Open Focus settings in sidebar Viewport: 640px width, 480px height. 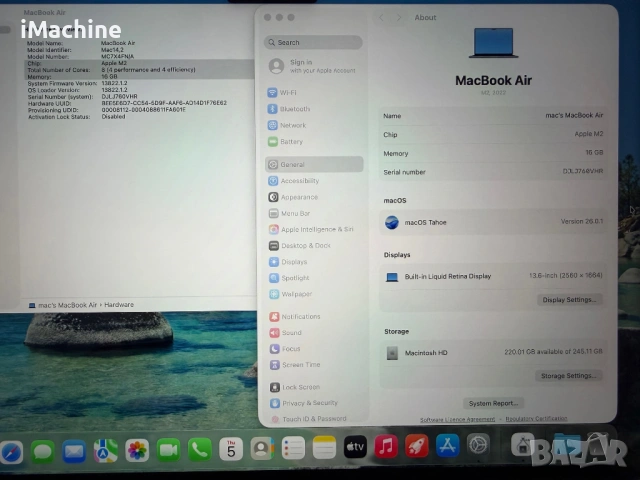(x=313, y=349)
